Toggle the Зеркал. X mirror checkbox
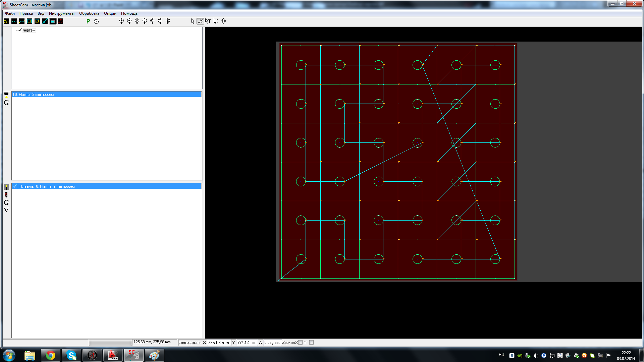This screenshot has height=362, width=644. pos(301,343)
